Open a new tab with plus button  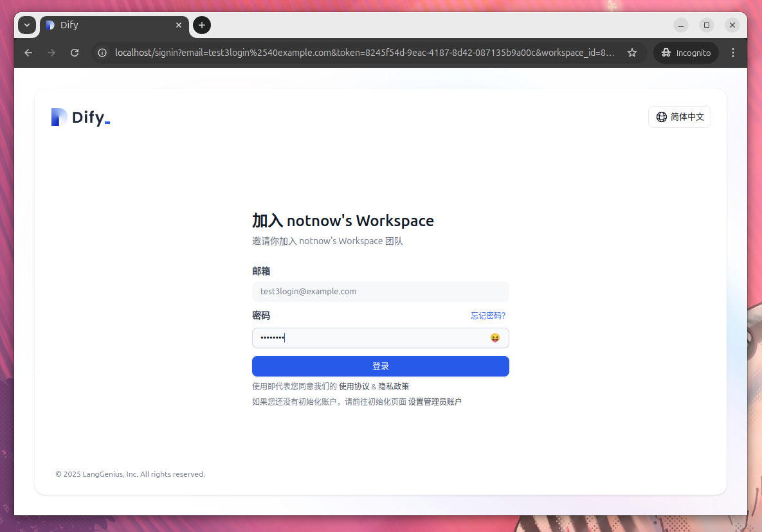[202, 25]
